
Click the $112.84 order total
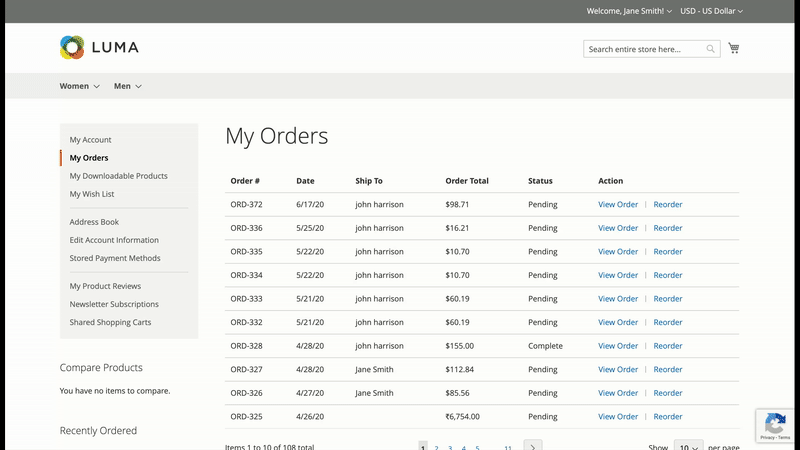[460, 369]
